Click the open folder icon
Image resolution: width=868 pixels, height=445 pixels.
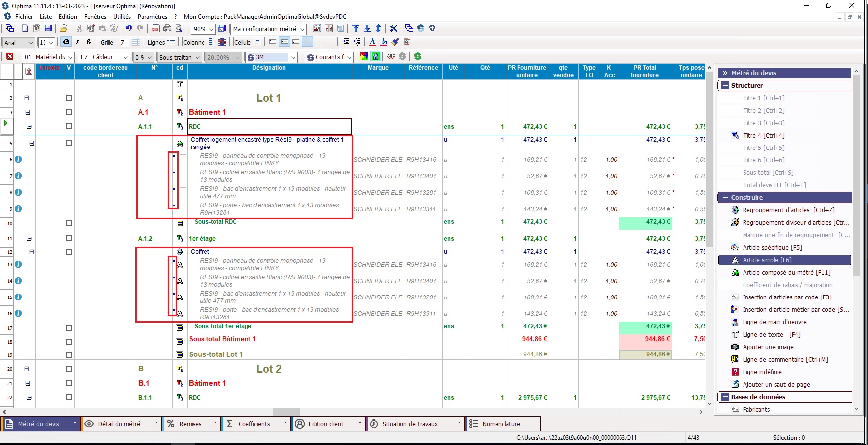click(64, 29)
